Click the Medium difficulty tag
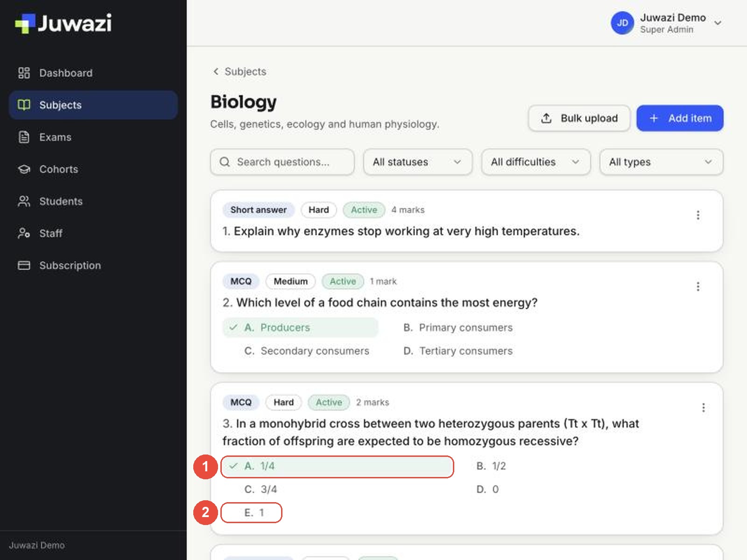747x560 pixels. tap(290, 281)
